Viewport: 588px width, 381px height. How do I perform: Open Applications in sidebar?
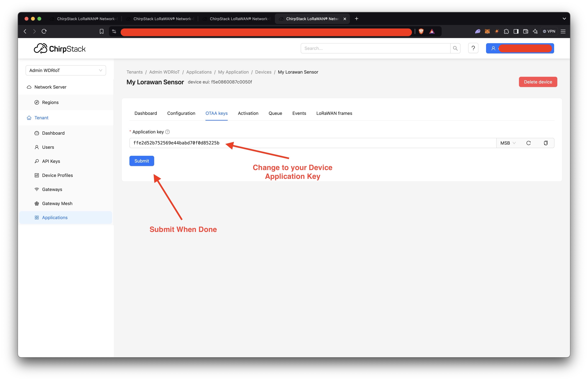coord(66,218)
